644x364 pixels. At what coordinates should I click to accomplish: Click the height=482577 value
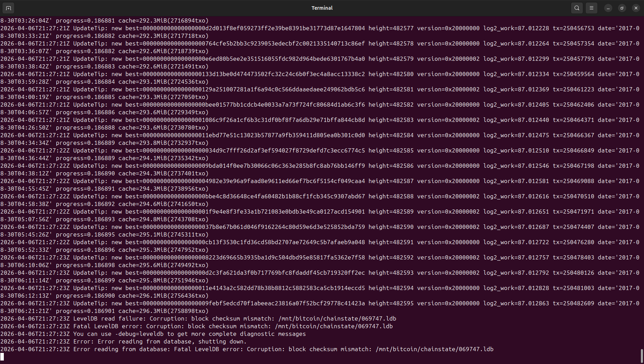pos(391,28)
